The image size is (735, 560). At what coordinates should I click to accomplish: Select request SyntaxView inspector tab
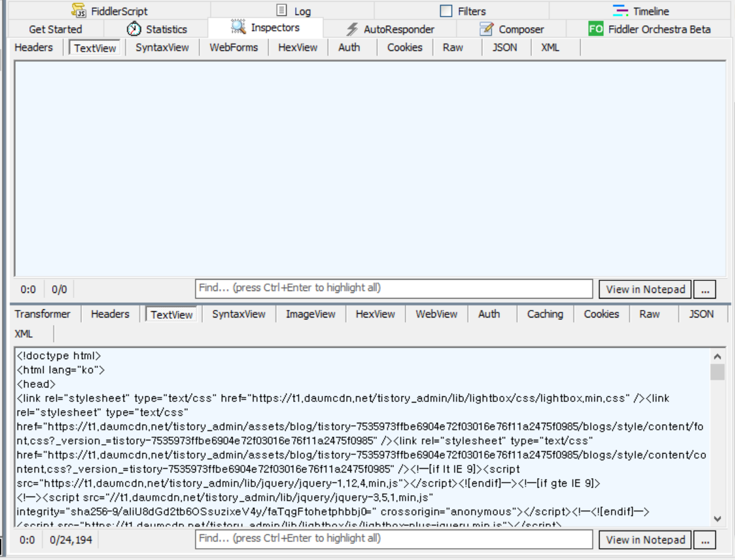tap(162, 47)
